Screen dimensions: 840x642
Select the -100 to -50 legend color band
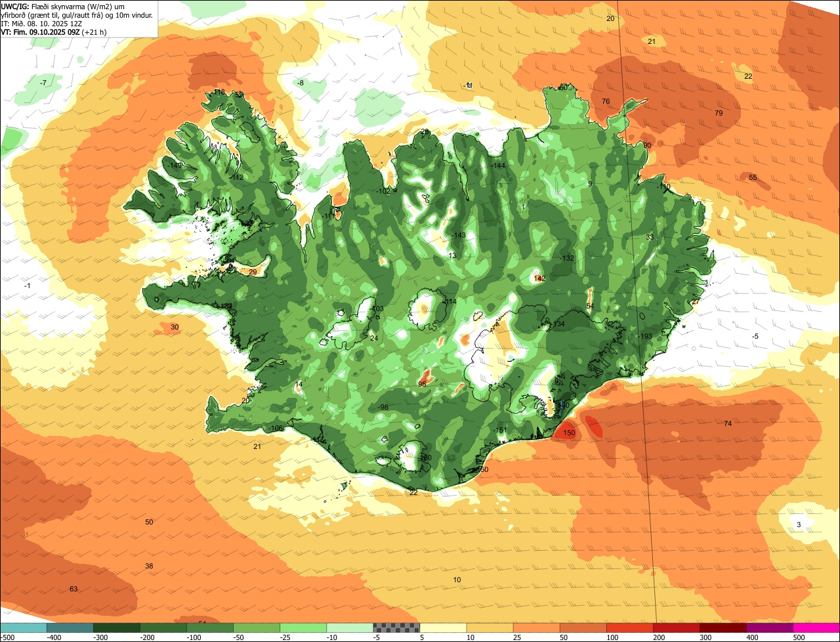coord(210,628)
